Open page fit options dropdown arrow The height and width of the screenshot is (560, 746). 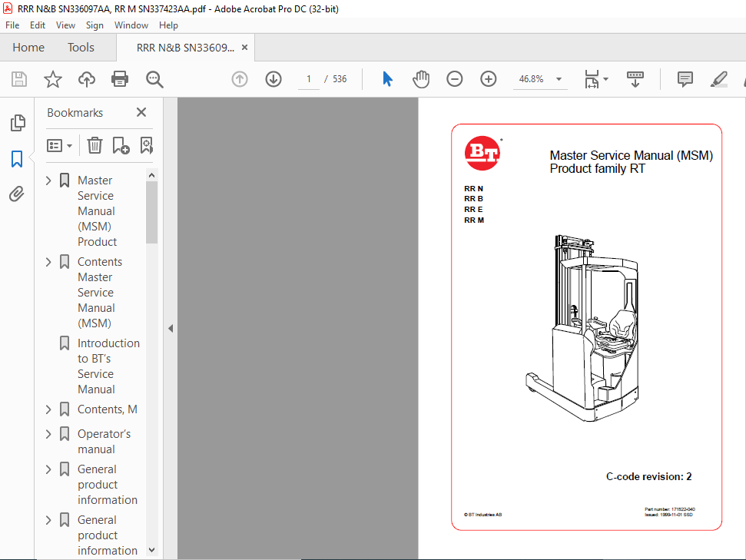605,79
